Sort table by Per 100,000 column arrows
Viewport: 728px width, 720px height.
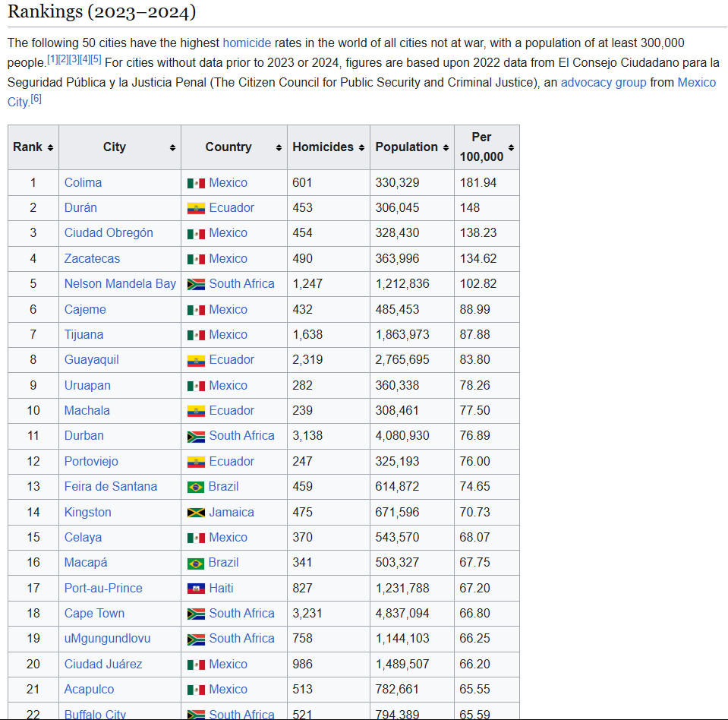pos(511,147)
